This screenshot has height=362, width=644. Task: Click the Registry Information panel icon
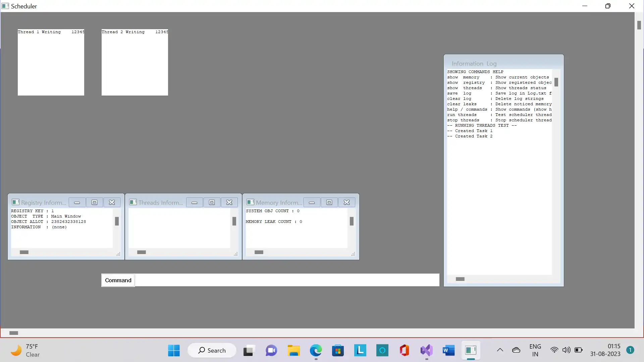coord(15,202)
